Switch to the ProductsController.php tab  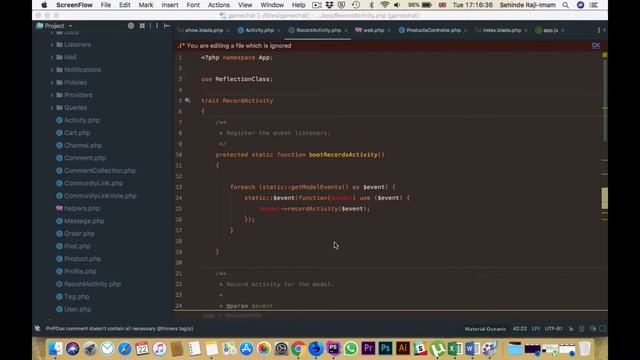click(433, 30)
